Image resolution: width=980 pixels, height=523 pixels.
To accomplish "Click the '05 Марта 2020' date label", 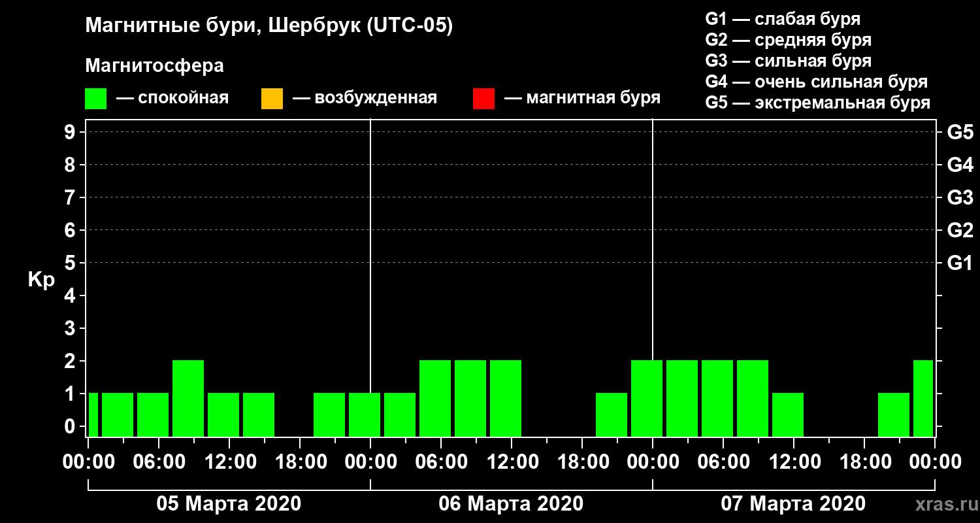I will pyautogui.click(x=229, y=504).
